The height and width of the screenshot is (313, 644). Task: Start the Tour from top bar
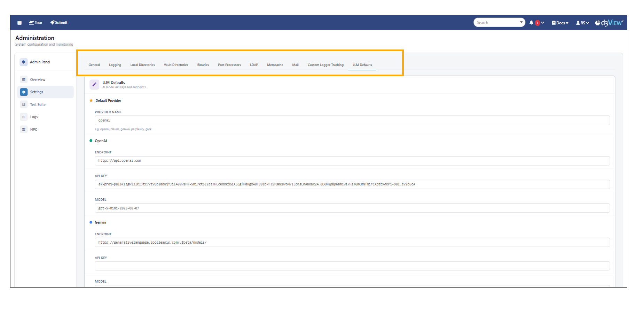[36, 23]
